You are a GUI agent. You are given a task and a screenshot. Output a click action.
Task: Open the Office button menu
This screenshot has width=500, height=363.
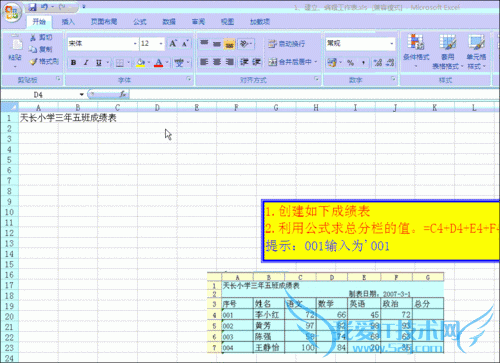12,13
